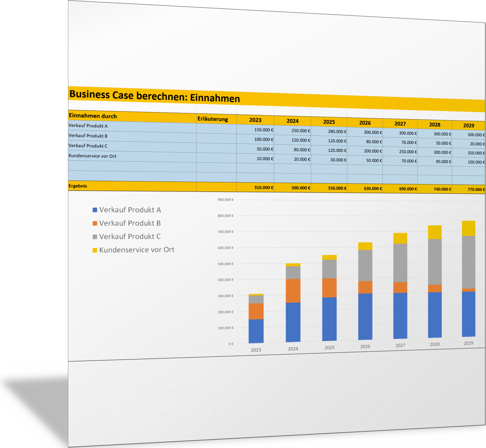This screenshot has width=486, height=448.
Task: Click the yellow legend swatch for Kundenservice vor Ort
Action: pyautogui.click(x=95, y=250)
